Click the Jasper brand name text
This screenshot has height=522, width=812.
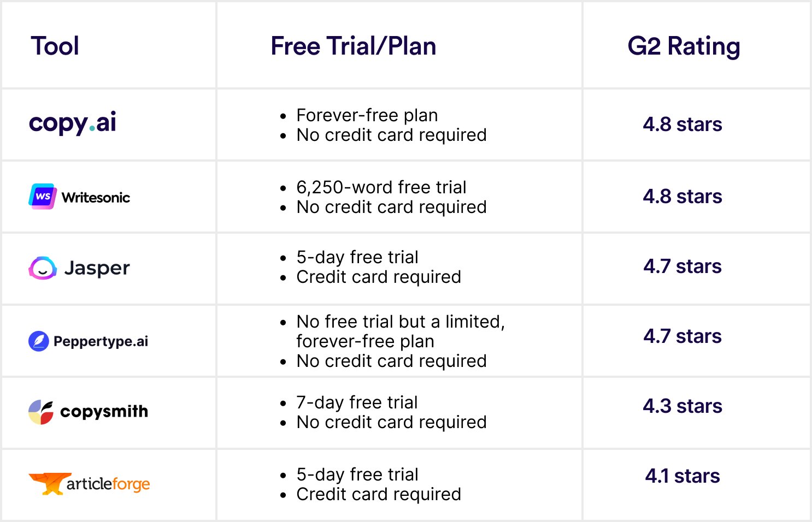tap(97, 268)
